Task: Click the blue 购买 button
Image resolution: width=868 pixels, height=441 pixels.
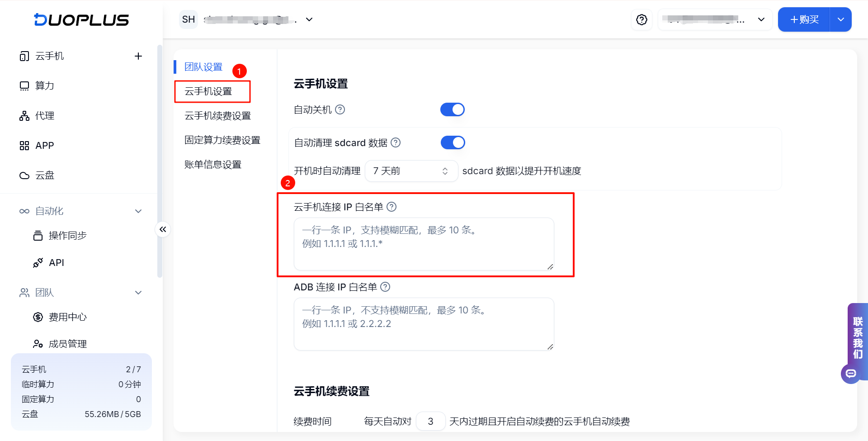Action: [x=804, y=19]
